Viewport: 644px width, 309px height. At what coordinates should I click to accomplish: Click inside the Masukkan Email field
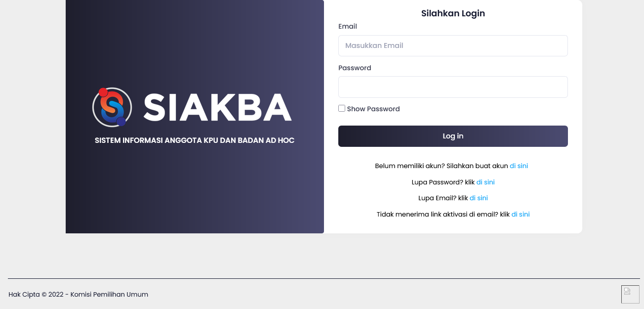[x=453, y=45]
